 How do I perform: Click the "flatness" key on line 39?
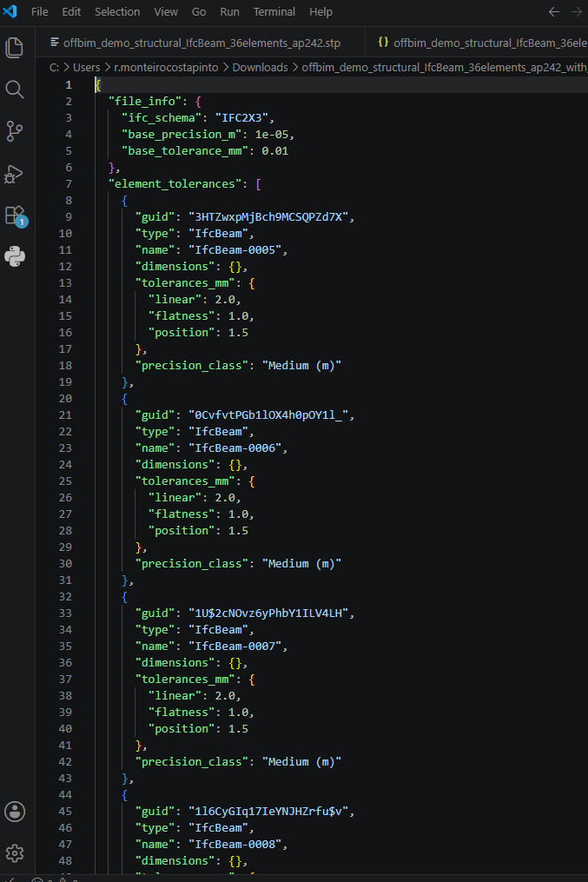(182, 713)
